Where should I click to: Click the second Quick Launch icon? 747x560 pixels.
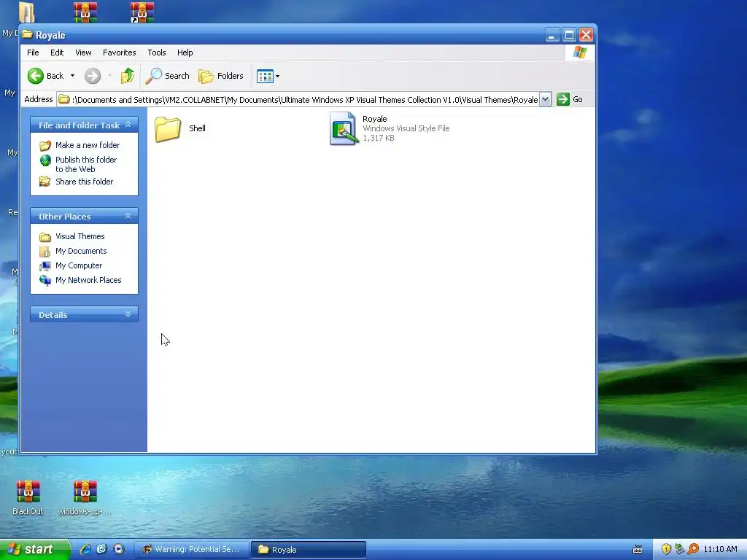click(102, 549)
